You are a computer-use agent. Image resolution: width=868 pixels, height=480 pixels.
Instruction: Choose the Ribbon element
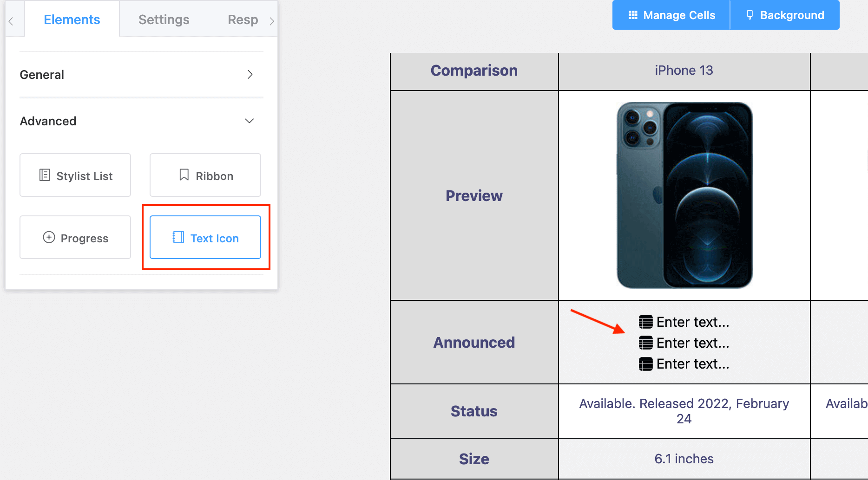coord(205,175)
